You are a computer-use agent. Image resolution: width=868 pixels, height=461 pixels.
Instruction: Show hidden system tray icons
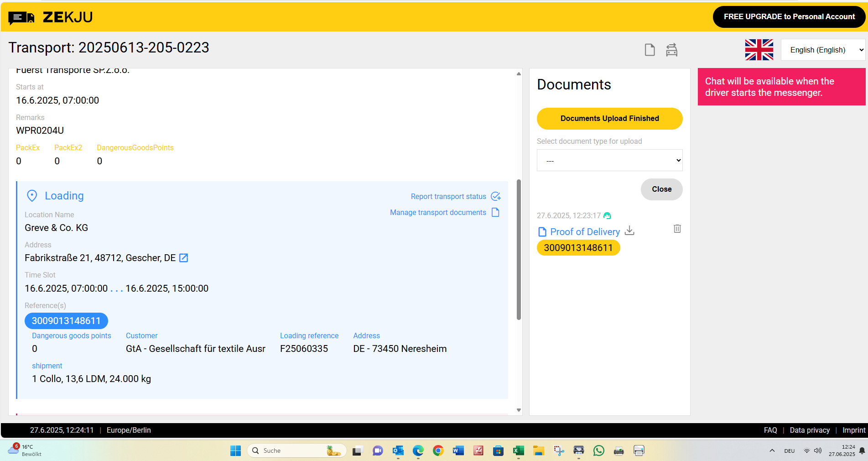pyautogui.click(x=772, y=451)
